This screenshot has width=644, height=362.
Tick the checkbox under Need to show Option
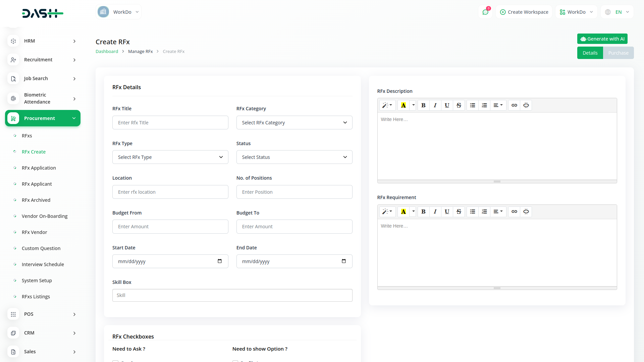coord(235,361)
